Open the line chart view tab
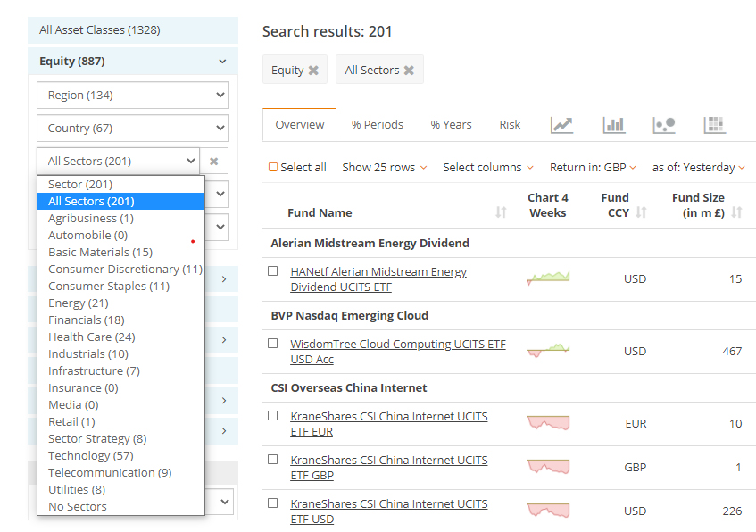 (561, 125)
